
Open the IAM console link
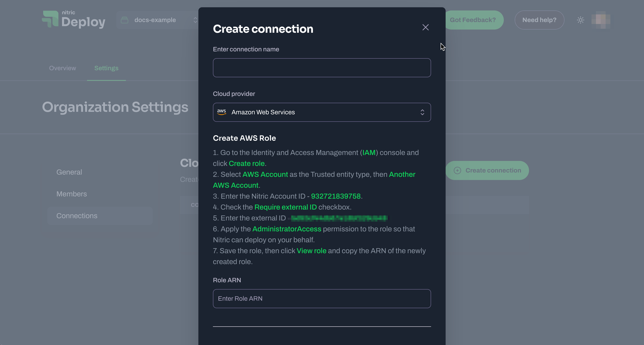(x=369, y=152)
